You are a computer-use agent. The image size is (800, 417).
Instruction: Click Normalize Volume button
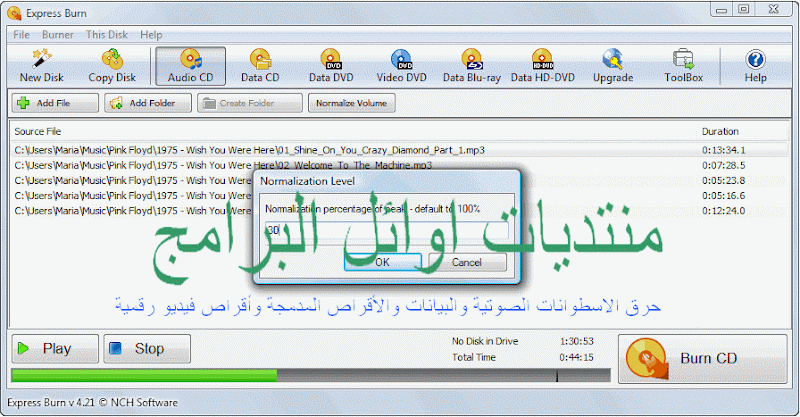click(352, 103)
